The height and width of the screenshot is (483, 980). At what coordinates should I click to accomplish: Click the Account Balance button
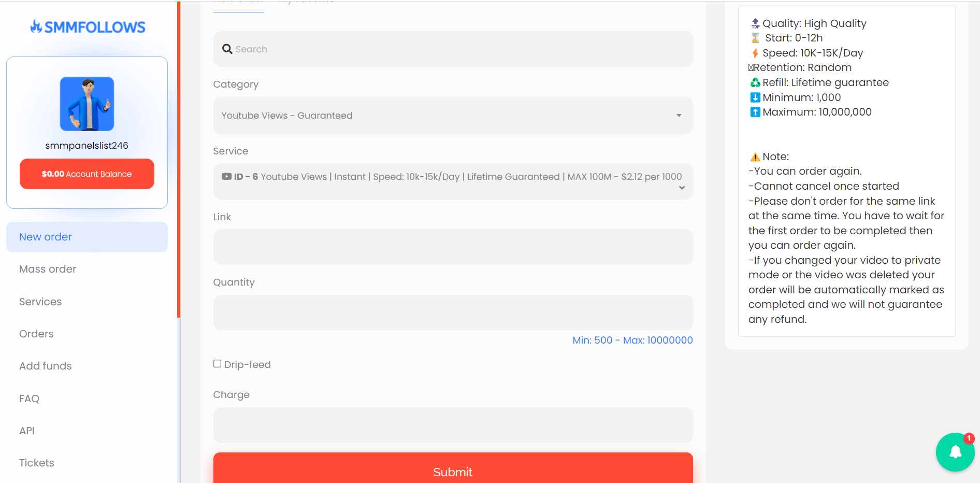(x=87, y=174)
